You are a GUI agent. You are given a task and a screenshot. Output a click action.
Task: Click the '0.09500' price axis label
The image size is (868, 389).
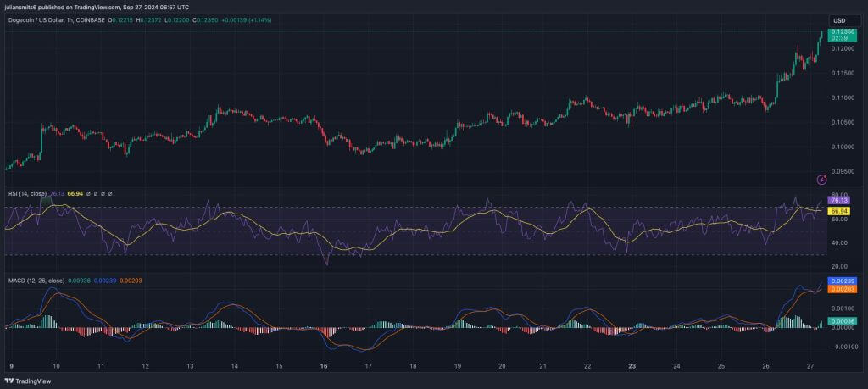(842, 171)
